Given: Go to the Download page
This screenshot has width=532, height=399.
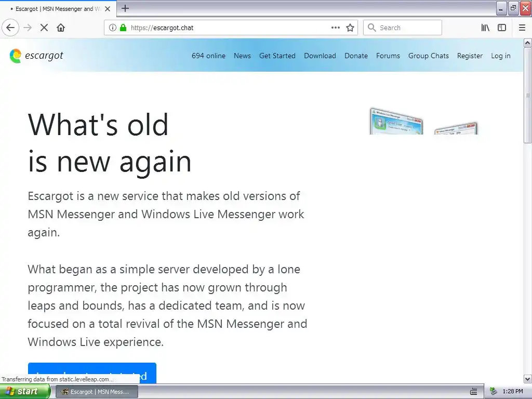Looking at the screenshot, I should [x=320, y=56].
